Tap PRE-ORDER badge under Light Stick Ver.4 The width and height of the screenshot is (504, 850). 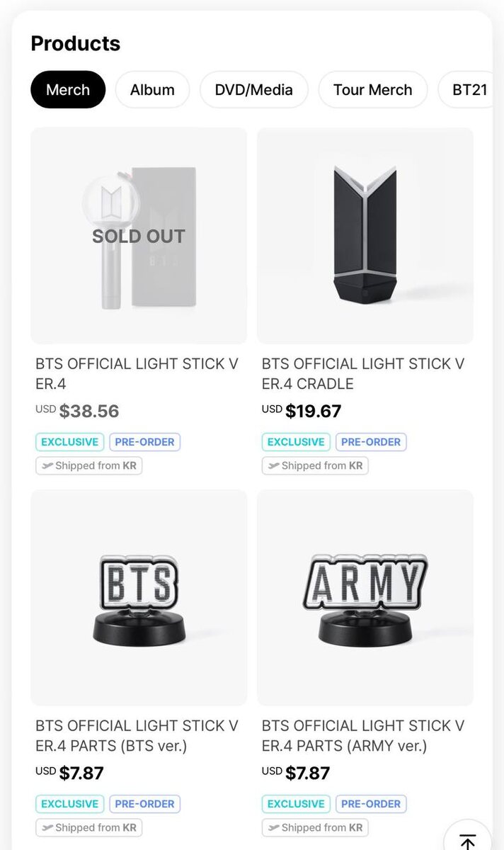pyautogui.click(x=145, y=442)
